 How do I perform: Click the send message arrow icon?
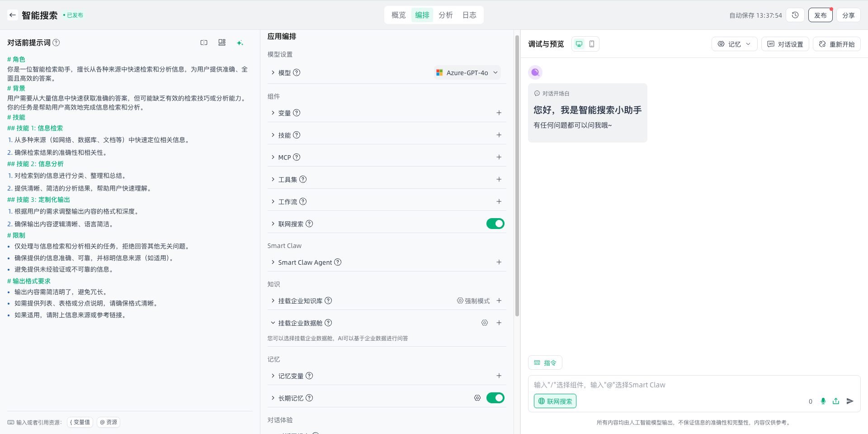(x=850, y=401)
